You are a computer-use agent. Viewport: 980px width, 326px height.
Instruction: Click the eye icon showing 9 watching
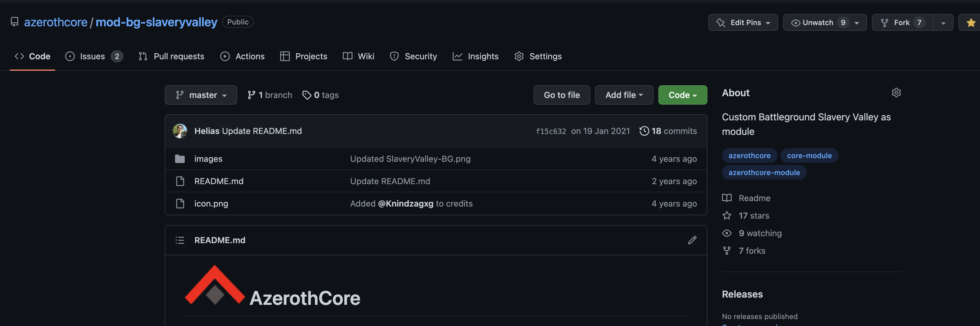coord(727,233)
